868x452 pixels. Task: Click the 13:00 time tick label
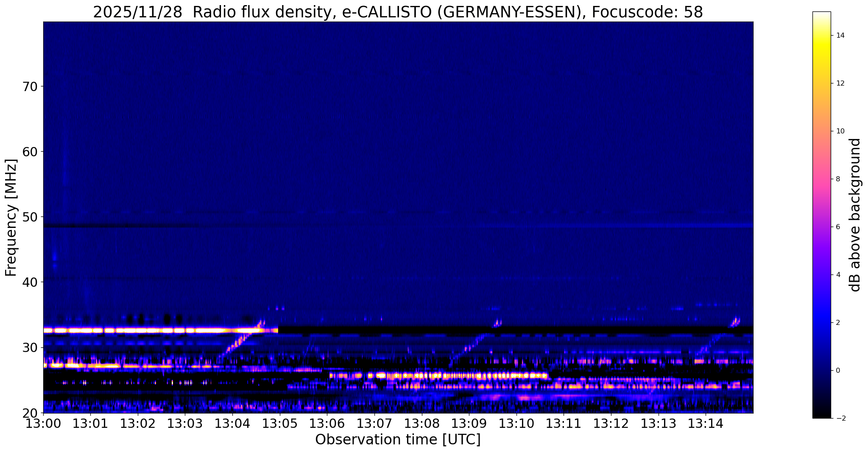(43, 423)
